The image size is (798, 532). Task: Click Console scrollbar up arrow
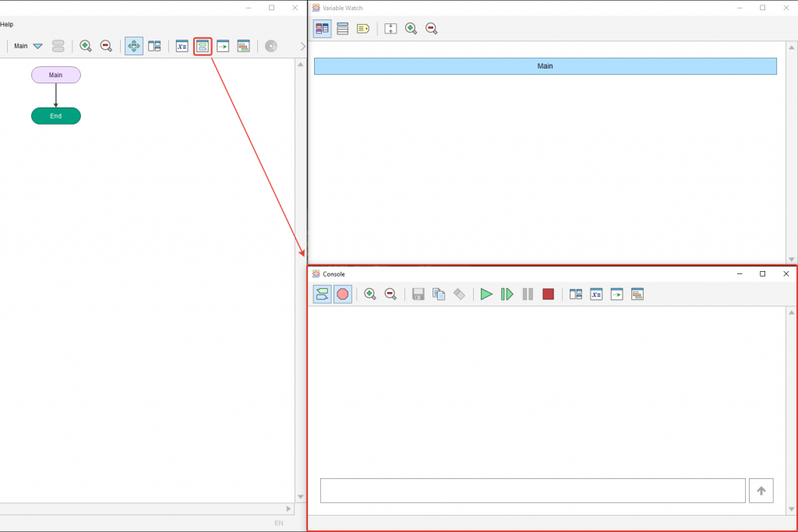click(792, 312)
